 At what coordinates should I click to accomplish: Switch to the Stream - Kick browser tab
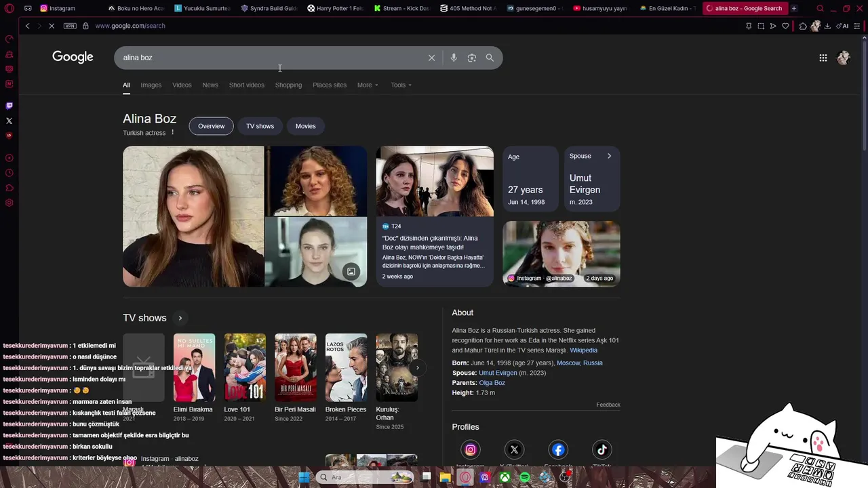point(401,8)
